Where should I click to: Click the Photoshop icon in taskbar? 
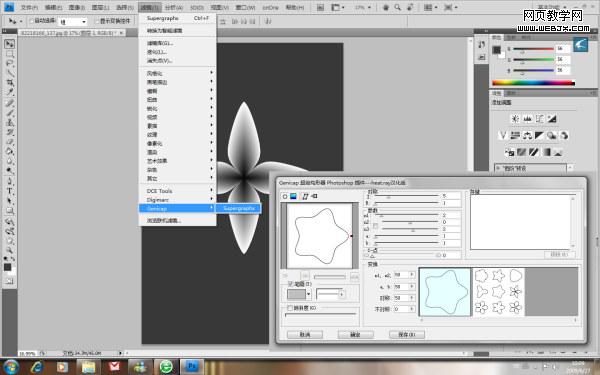tap(191, 367)
